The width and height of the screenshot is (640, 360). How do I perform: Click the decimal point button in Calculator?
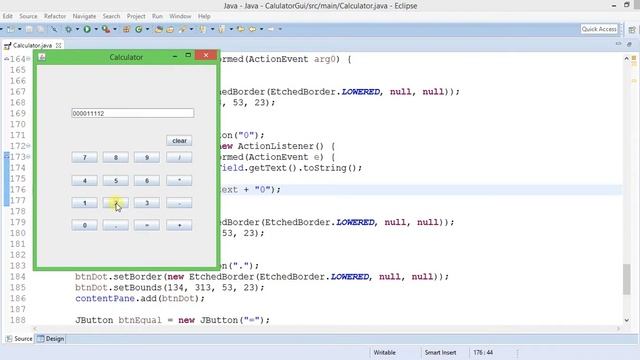116,225
